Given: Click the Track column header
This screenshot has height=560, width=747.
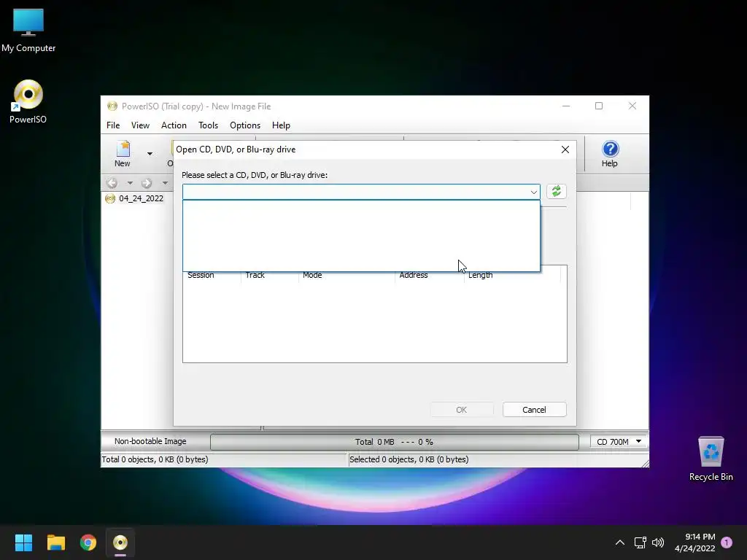Looking at the screenshot, I should 270,275.
